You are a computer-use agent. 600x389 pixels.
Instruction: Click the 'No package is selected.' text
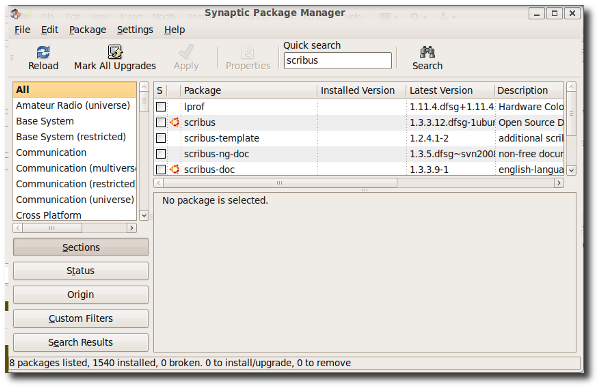[x=215, y=200]
